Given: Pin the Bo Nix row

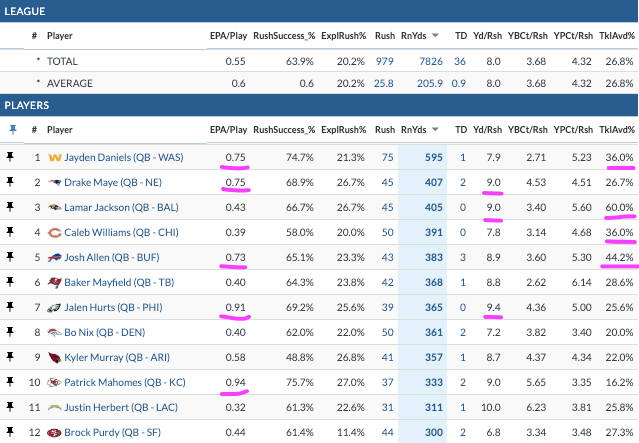Looking at the screenshot, I should (x=10, y=332).
